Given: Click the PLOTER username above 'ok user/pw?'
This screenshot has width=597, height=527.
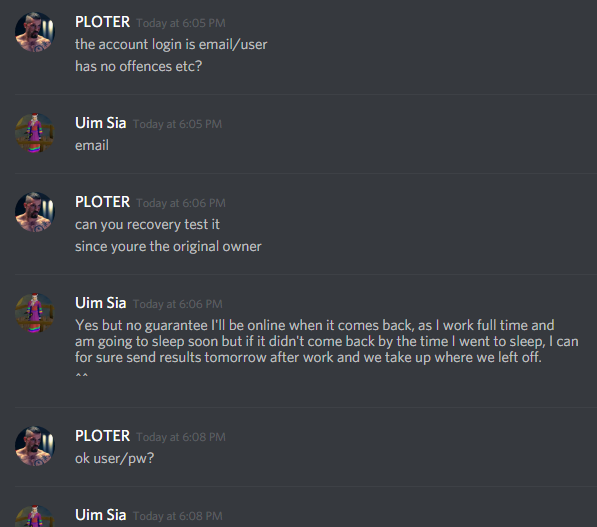Looking at the screenshot, I should tap(102, 436).
